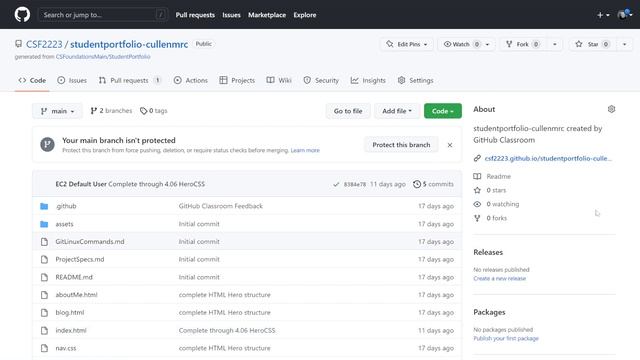Switch to the Insights tab

click(368, 80)
